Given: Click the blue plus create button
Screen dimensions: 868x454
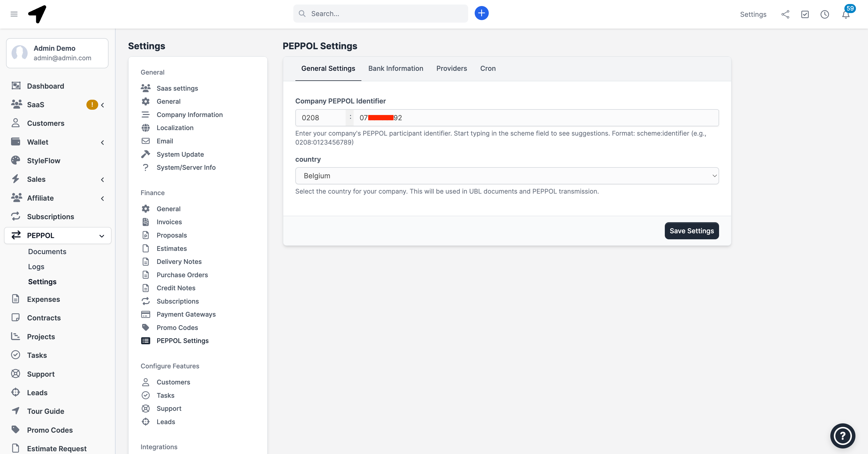Looking at the screenshot, I should (x=481, y=13).
